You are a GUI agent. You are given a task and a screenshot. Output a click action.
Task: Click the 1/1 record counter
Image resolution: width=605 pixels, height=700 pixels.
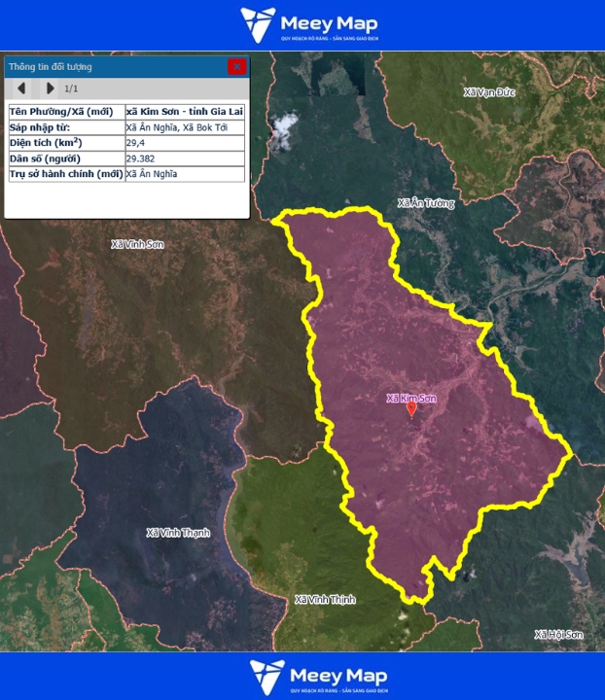click(71, 88)
